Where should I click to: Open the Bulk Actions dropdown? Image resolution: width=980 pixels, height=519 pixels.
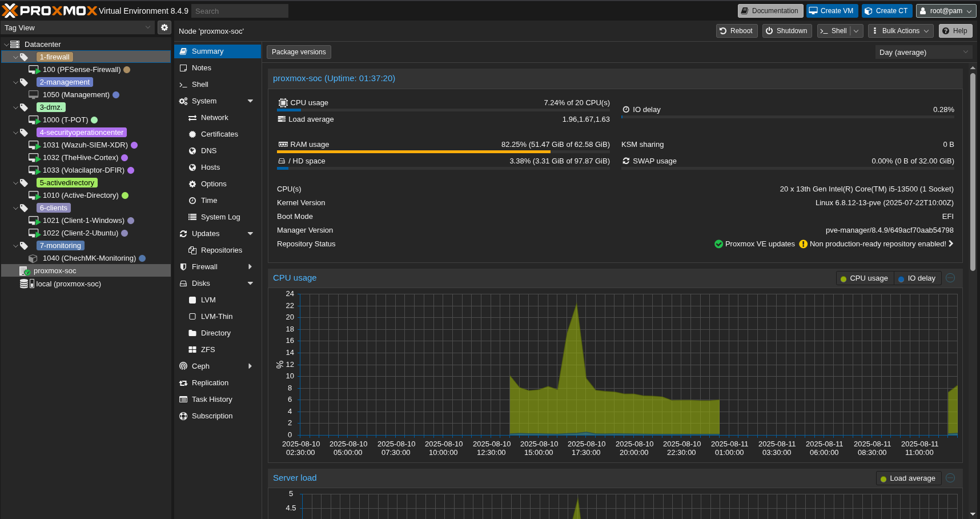pyautogui.click(x=901, y=31)
